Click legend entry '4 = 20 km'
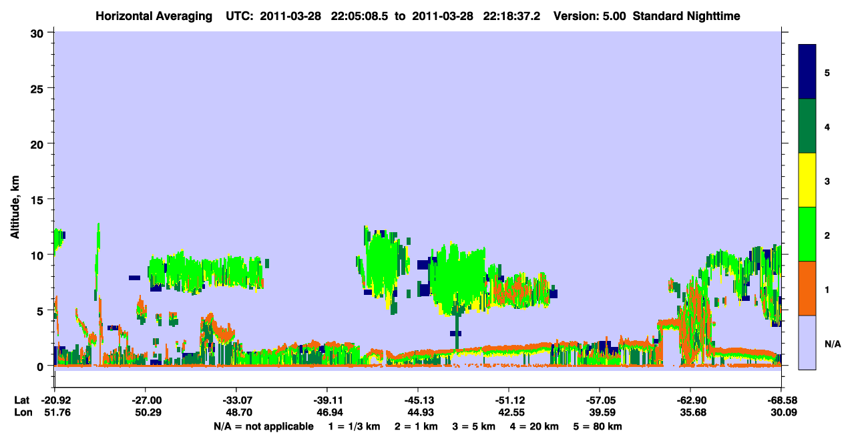This screenshot has height=445, width=868. click(535, 426)
